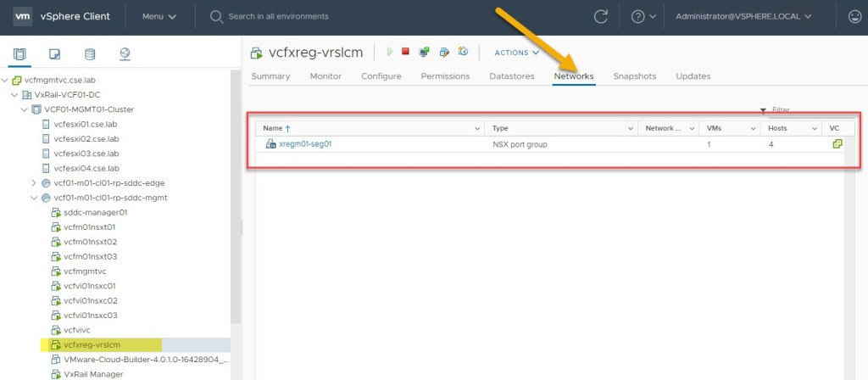Click the vm logo in header
The width and height of the screenshot is (868, 380).
22,17
